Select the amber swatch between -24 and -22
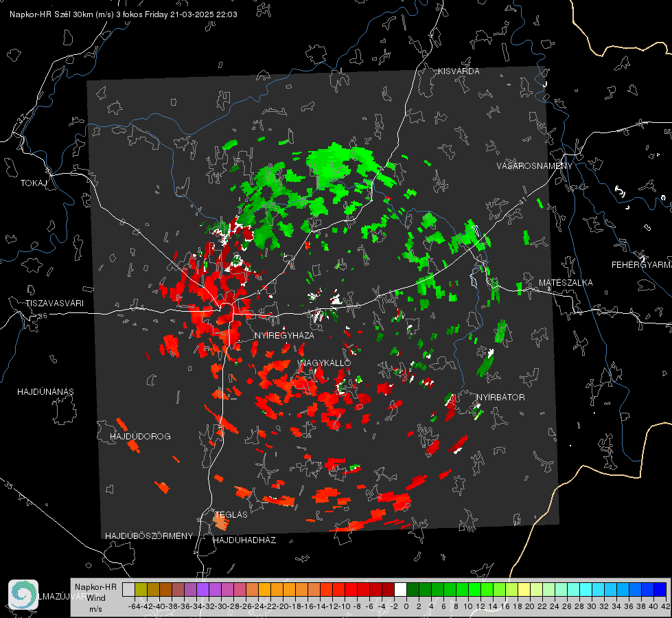The height and width of the screenshot is (618, 672). (x=264, y=589)
